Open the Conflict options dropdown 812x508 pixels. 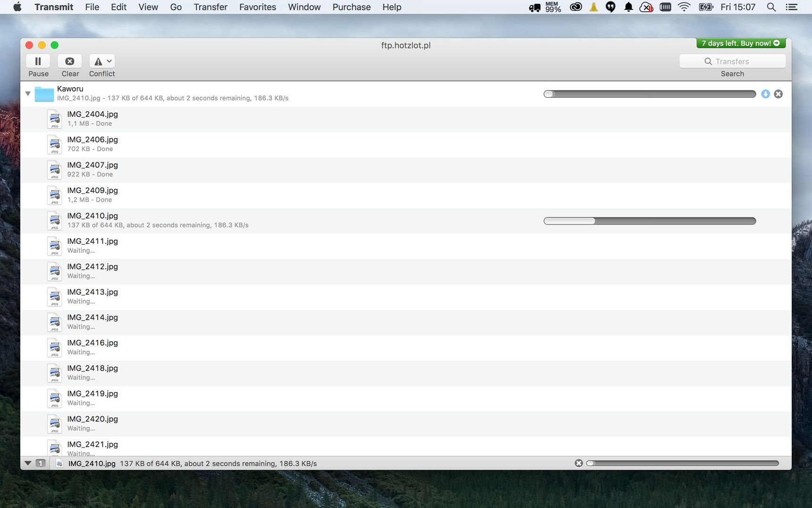[x=102, y=61]
